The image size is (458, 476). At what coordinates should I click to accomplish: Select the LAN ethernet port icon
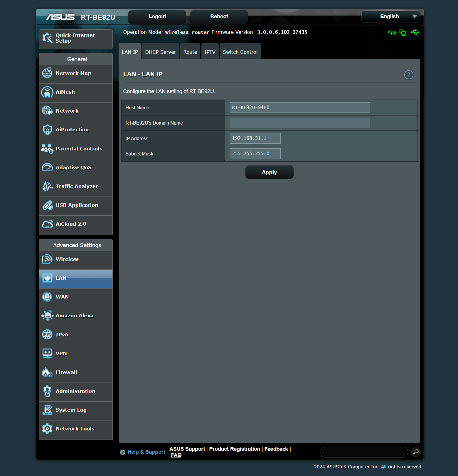click(47, 278)
